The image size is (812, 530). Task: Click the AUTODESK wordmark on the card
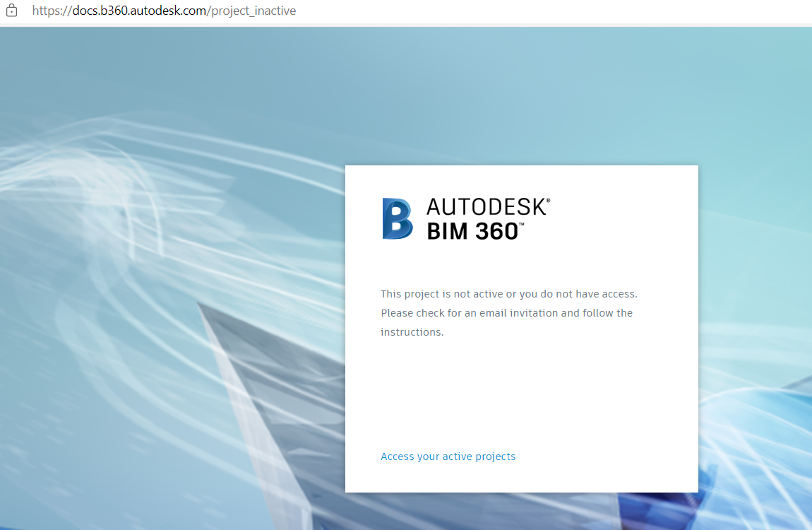[483, 207]
